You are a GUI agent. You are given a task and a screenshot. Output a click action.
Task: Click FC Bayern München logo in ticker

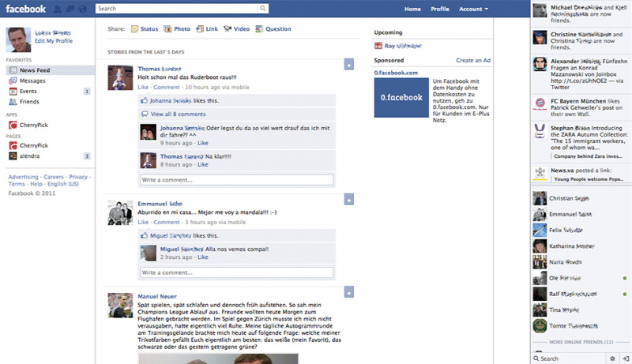540,104
